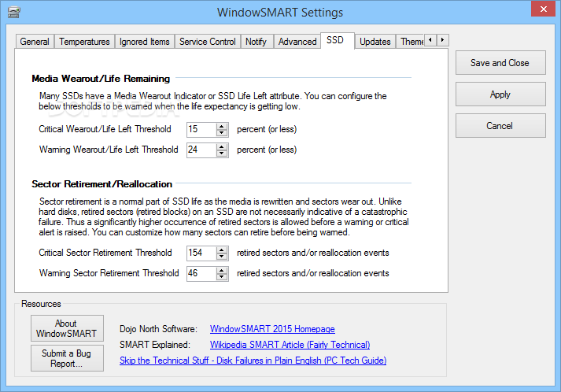
Task: Decrease Critical Wearout/Life Left Threshold value
Action: [x=222, y=132]
